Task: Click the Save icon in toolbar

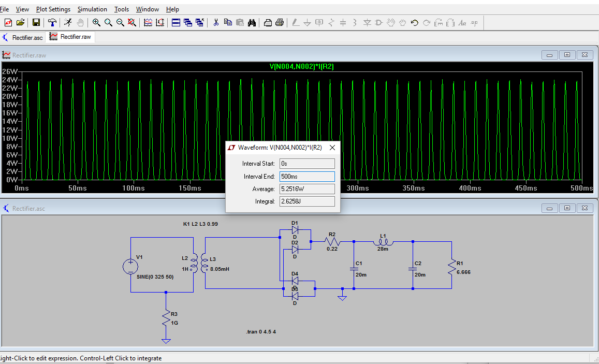Action: pos(36,22)
